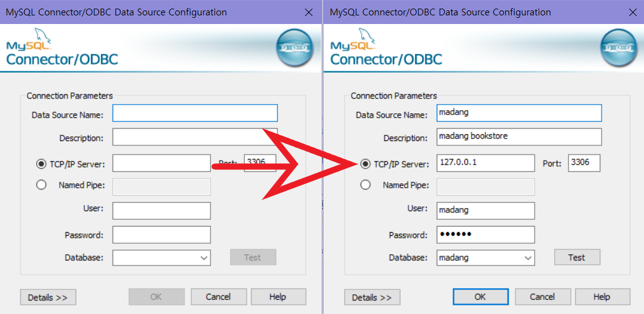Select TCP/IP Server radio in left dialog
Viewport: 644px width, 314px height.
[x=41, y=164]
